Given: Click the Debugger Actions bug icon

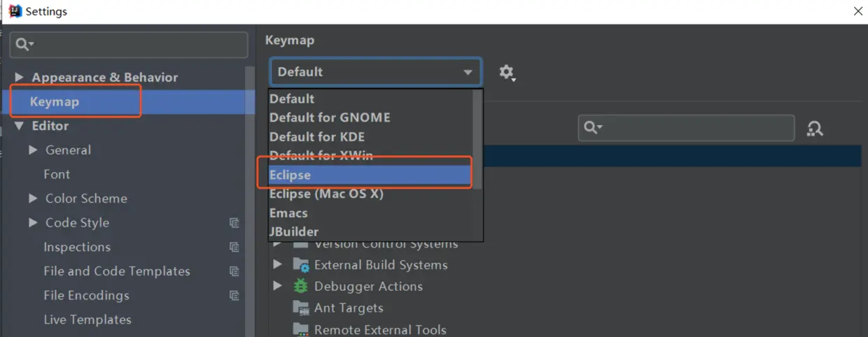Looking at the screenshot, I should pos(300,286).
